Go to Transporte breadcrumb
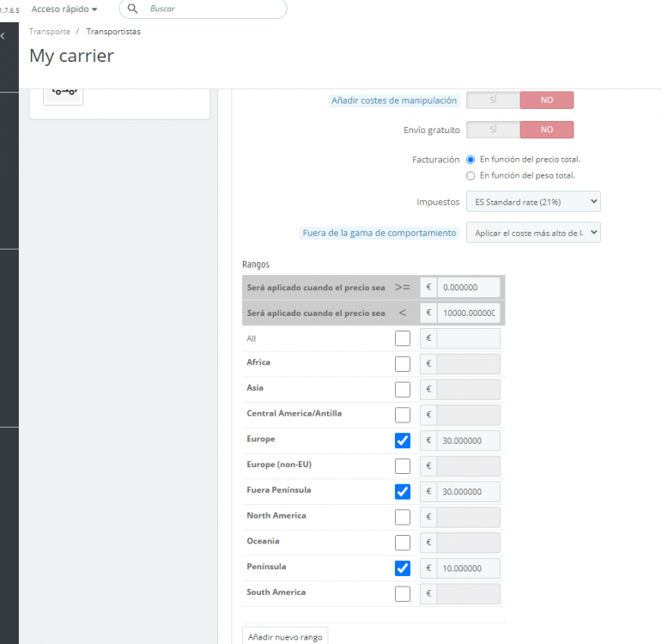 tap(50, 32)
